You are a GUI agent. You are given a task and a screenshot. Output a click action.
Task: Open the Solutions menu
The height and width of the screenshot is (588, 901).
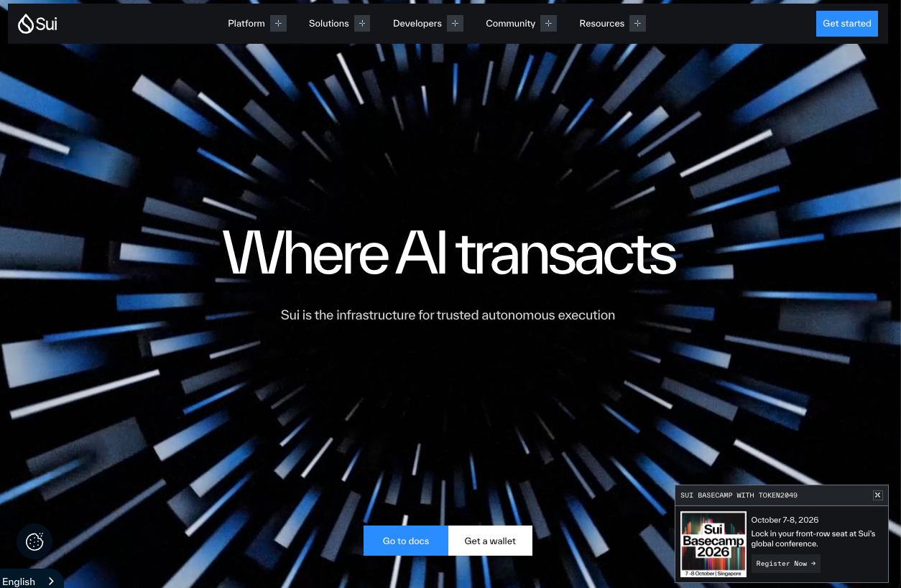click(329, 24)
